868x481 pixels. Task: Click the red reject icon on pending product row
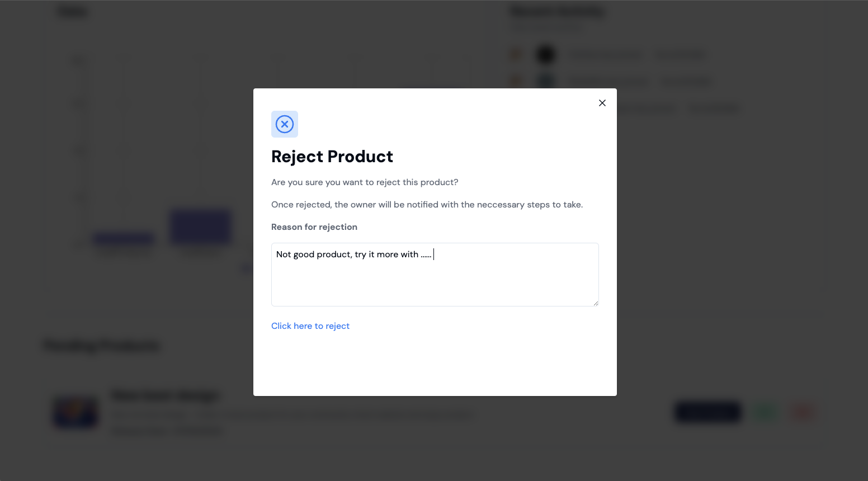click(x=803, y=412)
